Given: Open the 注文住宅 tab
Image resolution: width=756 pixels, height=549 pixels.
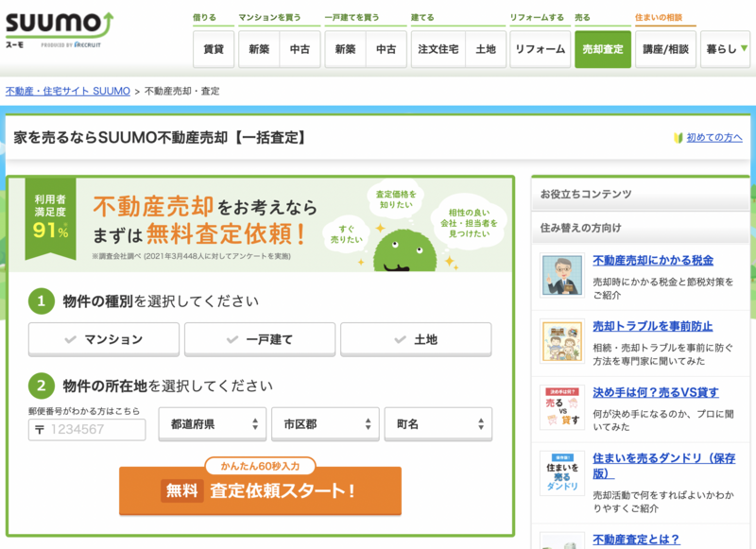Looking at the screenshot, I should pos(438,49).
